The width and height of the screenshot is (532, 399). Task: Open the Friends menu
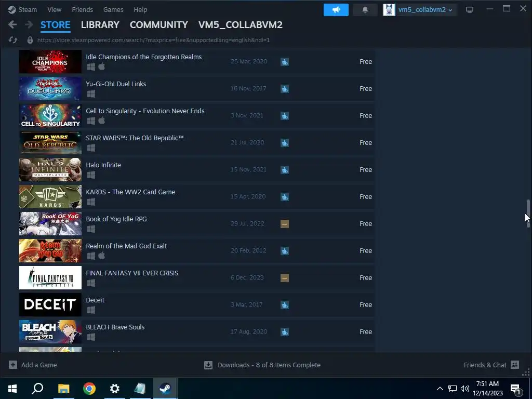[x=82, y=9]
